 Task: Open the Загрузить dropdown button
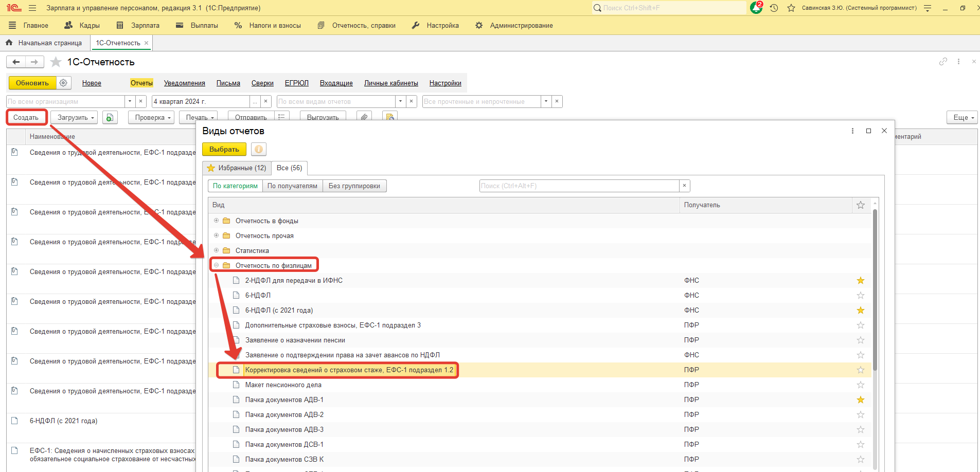click(76, 117)
